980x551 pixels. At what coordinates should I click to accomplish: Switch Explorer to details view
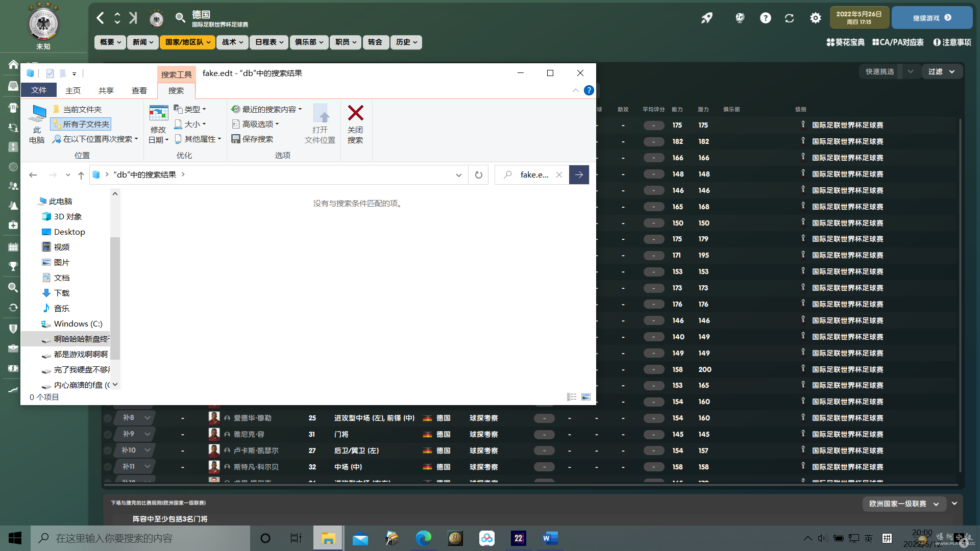pos(572,397)
